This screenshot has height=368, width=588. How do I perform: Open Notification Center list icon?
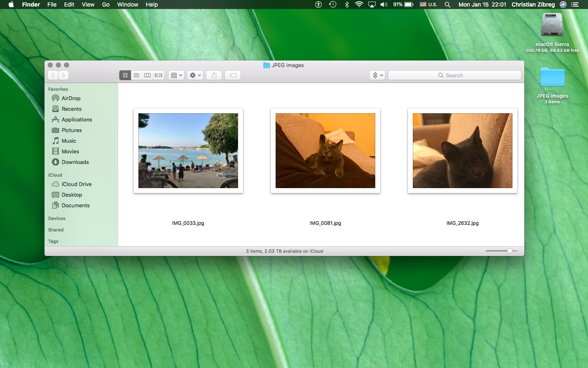tap(575, 4)
